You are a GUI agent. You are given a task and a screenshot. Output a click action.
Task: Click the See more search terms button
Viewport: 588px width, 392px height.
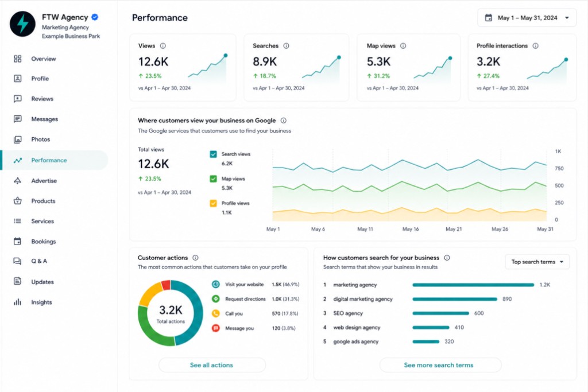(x=440, y=365)
